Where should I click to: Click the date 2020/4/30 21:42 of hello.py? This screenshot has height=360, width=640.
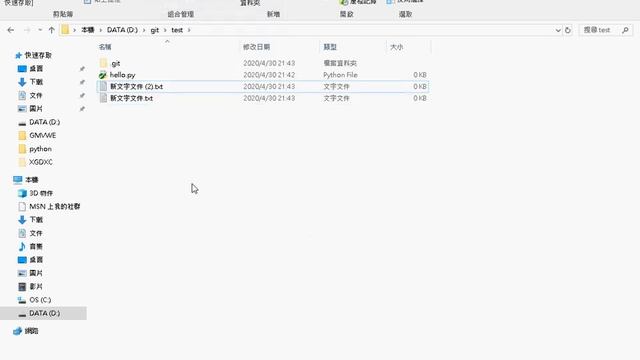pos(269,75)
